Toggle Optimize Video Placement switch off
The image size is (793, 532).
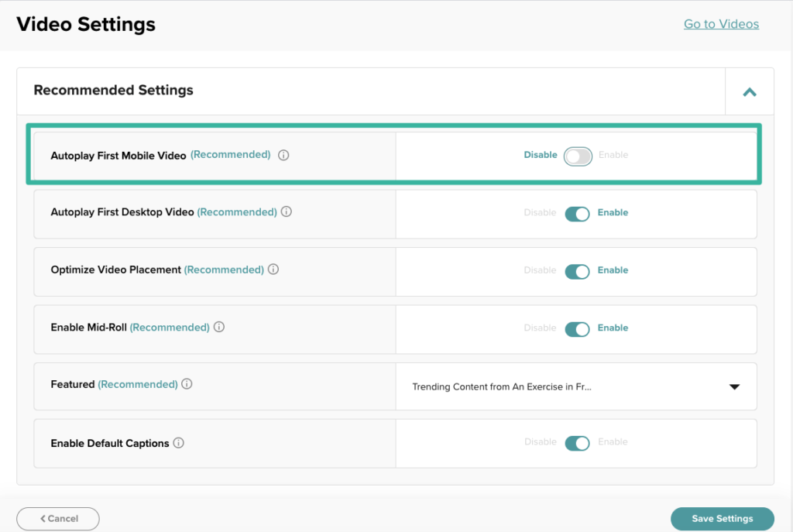578,271
